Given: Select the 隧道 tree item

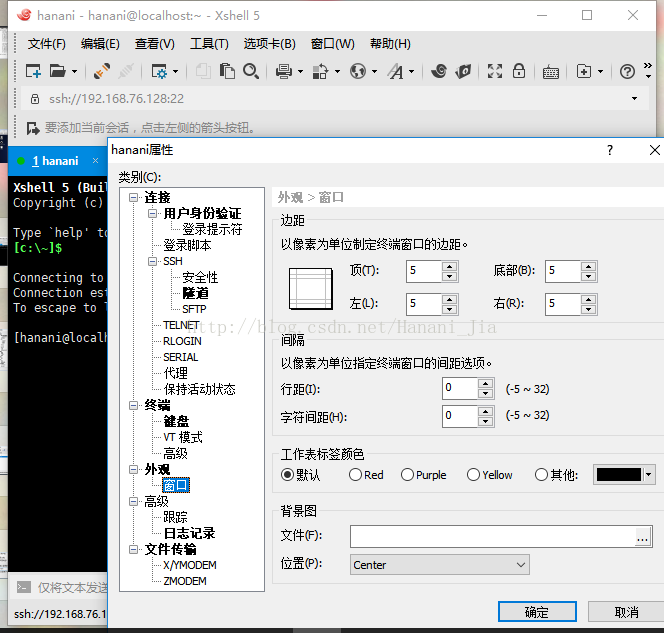Looking at the screenshot, I should click(x=195, y=293).
